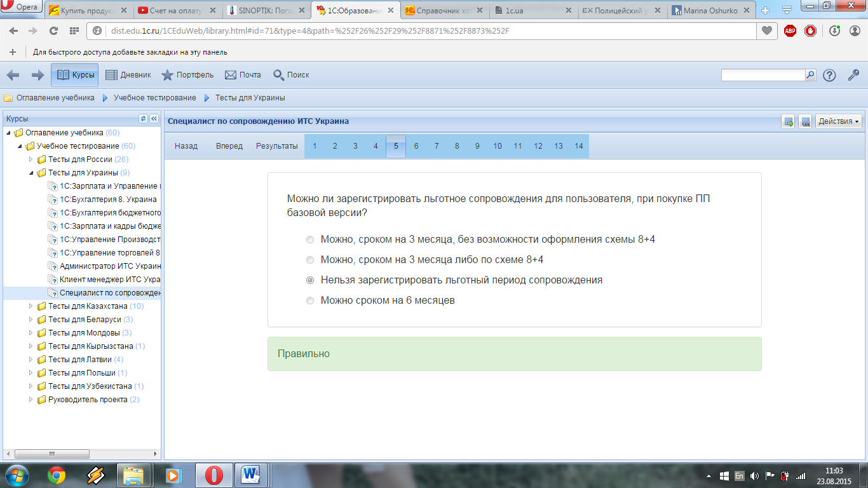Go back using the browser back arrow
The image size is (868, 488).
13,30
